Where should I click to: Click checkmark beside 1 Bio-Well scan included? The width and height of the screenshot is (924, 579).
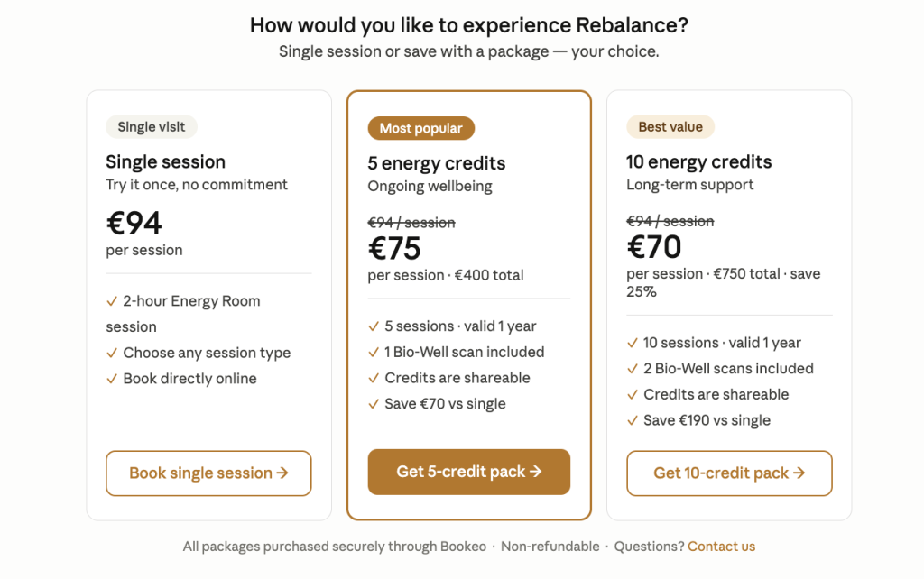pos(374,353)
